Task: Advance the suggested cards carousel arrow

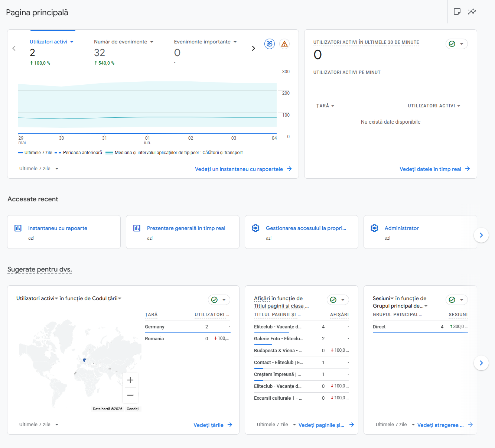Action: click(481, 363)
